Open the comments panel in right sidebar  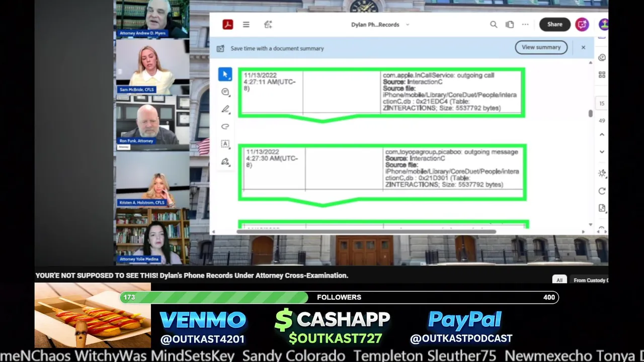click(x=602, y=58)
